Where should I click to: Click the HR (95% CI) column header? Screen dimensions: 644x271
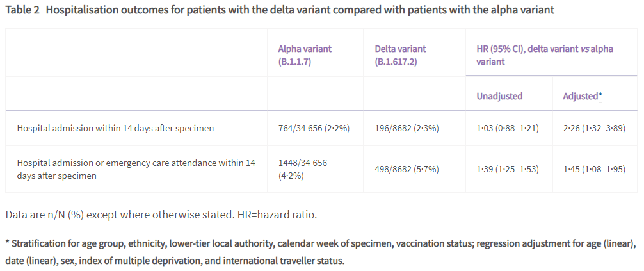point(545,55)
